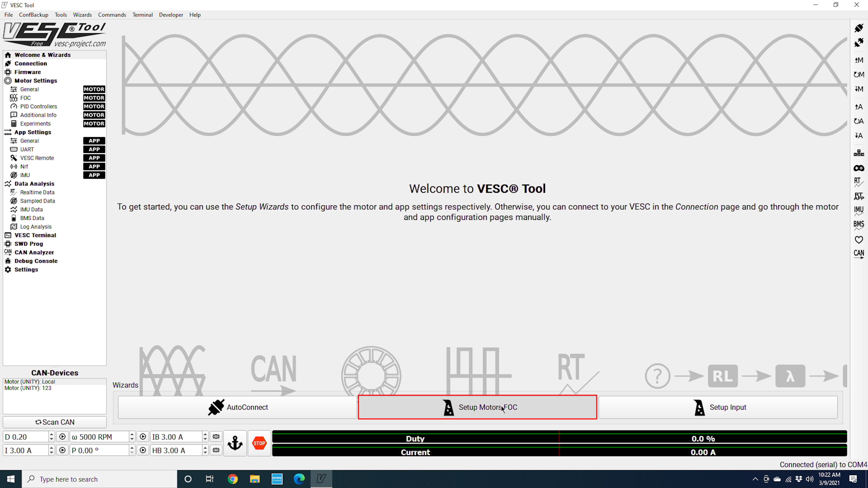Toggle the heart alive-packets icon
The height and width of the screenshot is (488, 868).
click(859, 240)
